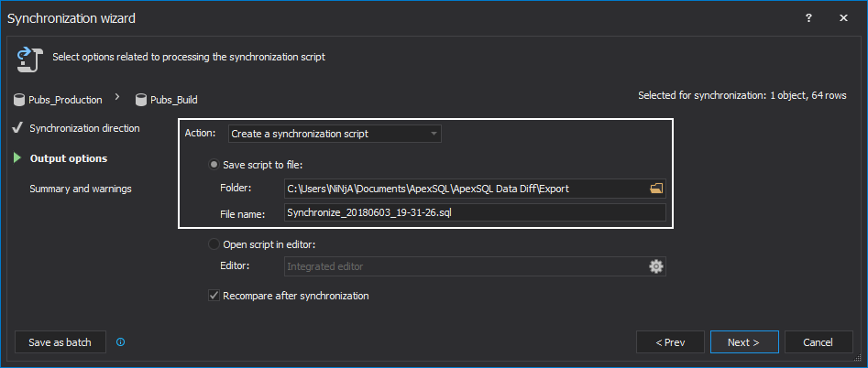Go to Summary and warnings step
Image resolution: width=868 pixels, height=368 pixels.
81,189
